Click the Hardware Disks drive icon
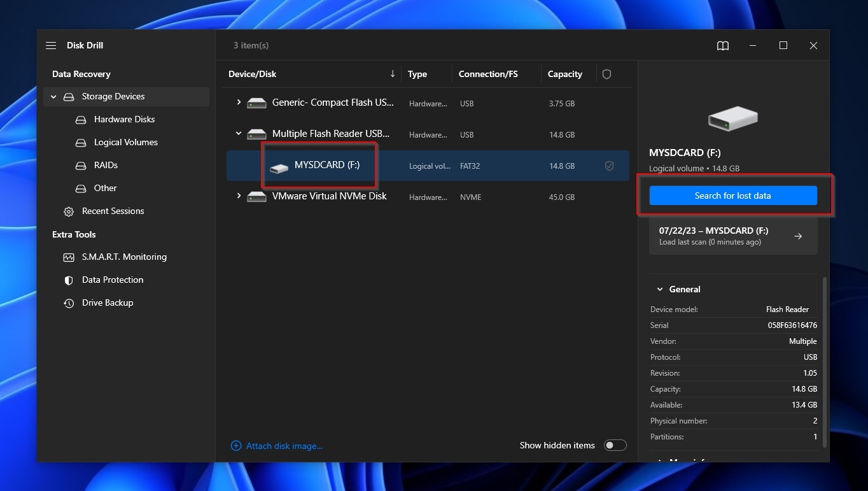Screen dimensions: 868x491 (81, 120)
